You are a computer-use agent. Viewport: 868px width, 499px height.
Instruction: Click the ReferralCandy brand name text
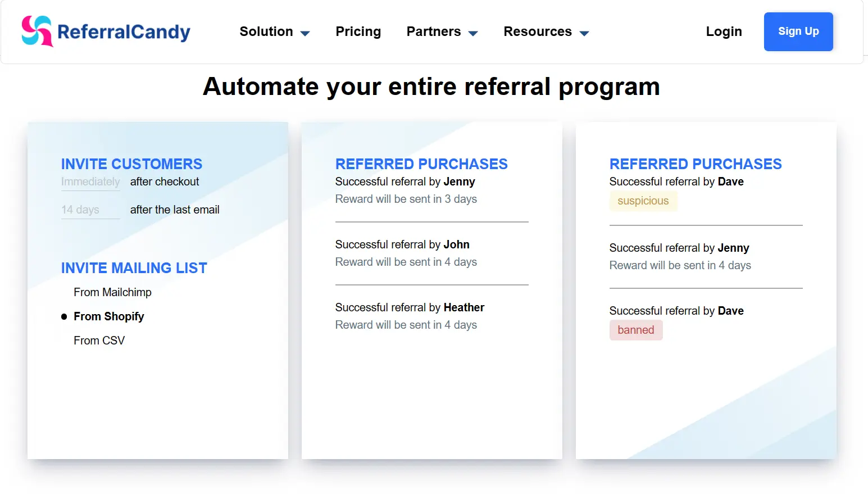pyautogui.click(x=124, y=32)
